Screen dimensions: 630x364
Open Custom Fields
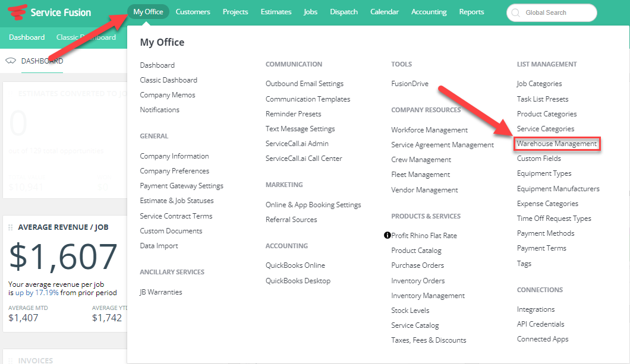(539, 159)
